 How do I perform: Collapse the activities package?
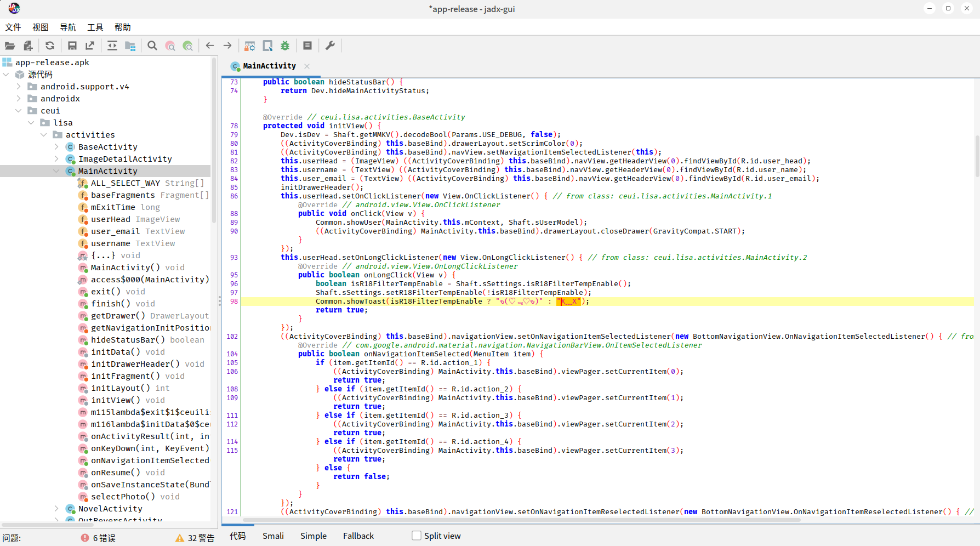click(x=44, y=135)
